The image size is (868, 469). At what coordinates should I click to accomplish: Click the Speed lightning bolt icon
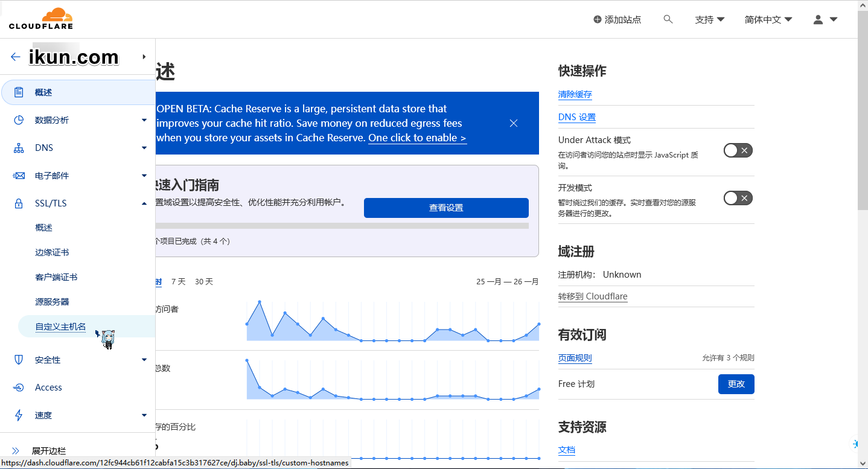coord(19,415)
